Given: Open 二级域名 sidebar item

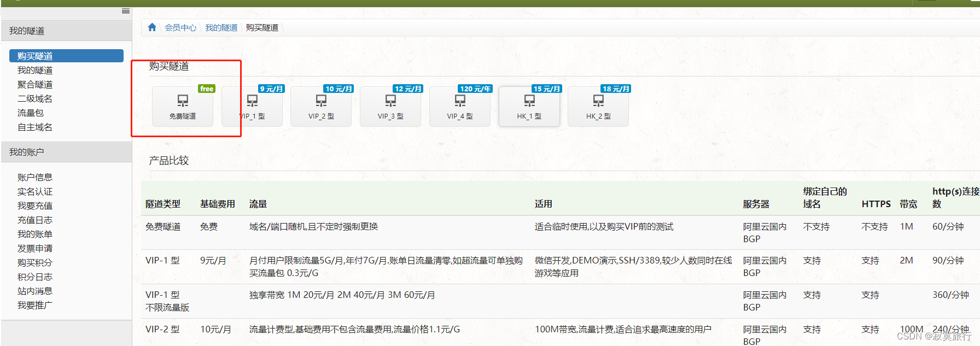Looking at the screenshot, I should point(35,98).
